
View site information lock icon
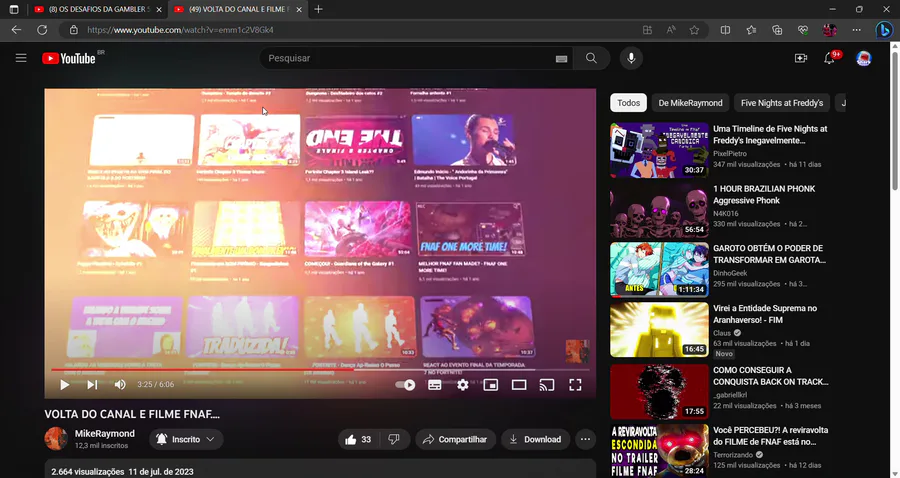73,30
